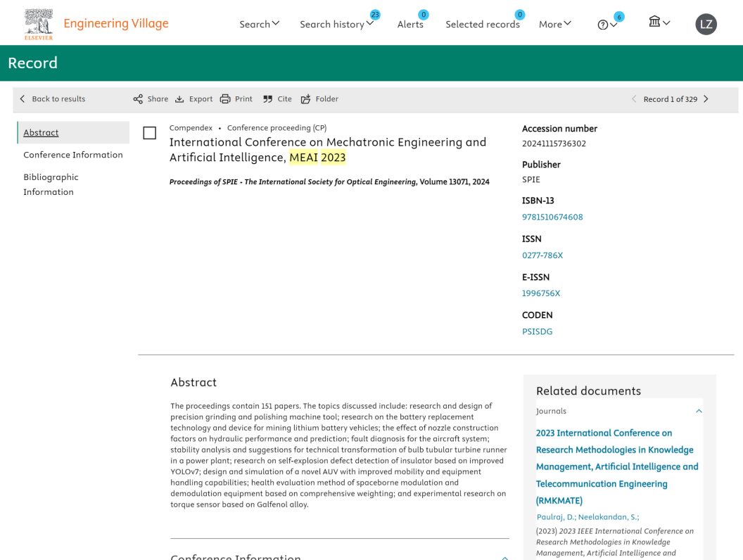Collapse the Journals section in Related documents

[698, 411]
